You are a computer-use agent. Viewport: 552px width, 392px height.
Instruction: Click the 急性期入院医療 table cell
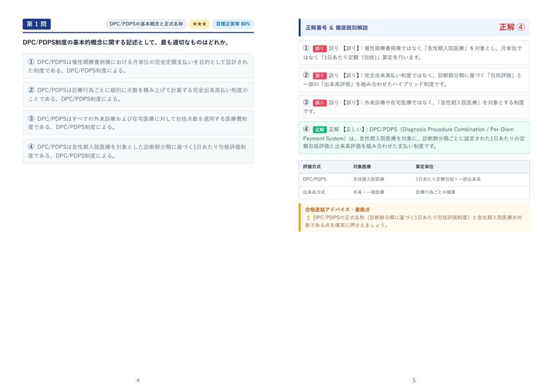pyautogui.click(x=369, y=179)
